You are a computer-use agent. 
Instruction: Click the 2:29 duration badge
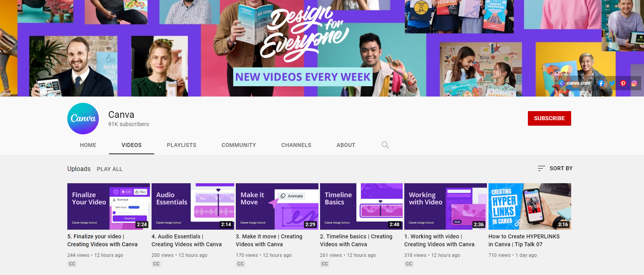[x=310, y=225]
